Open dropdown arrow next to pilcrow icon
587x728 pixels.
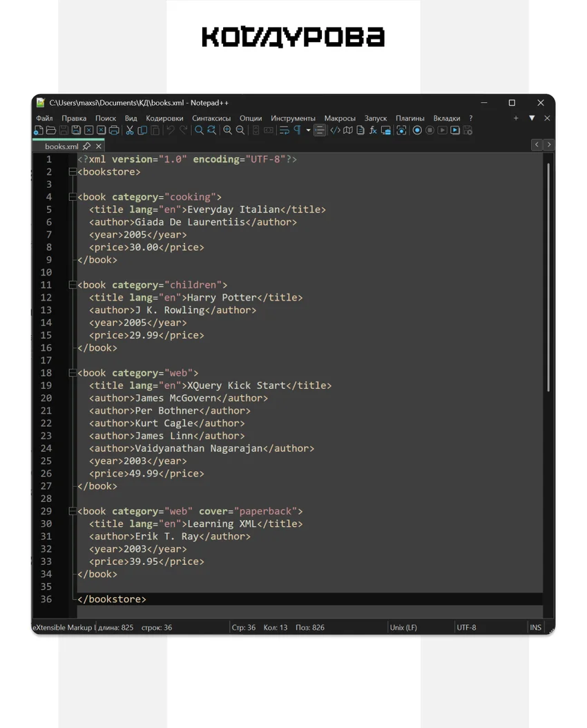tap(308, 131)
